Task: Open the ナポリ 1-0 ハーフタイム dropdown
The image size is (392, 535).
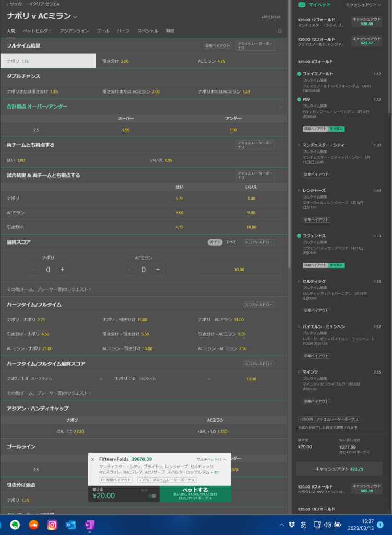Action: click(54, 379)
